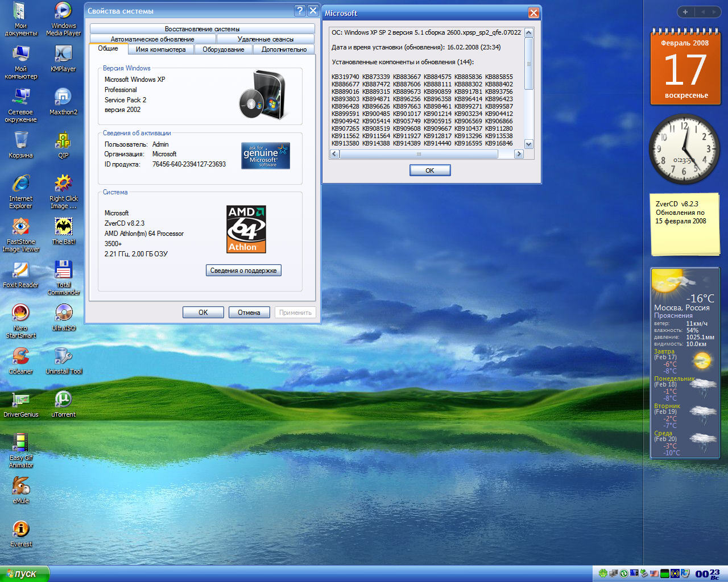Click the Сведения о поддержке button
This screenshot has width=728, height=582.
click(243, 271)
